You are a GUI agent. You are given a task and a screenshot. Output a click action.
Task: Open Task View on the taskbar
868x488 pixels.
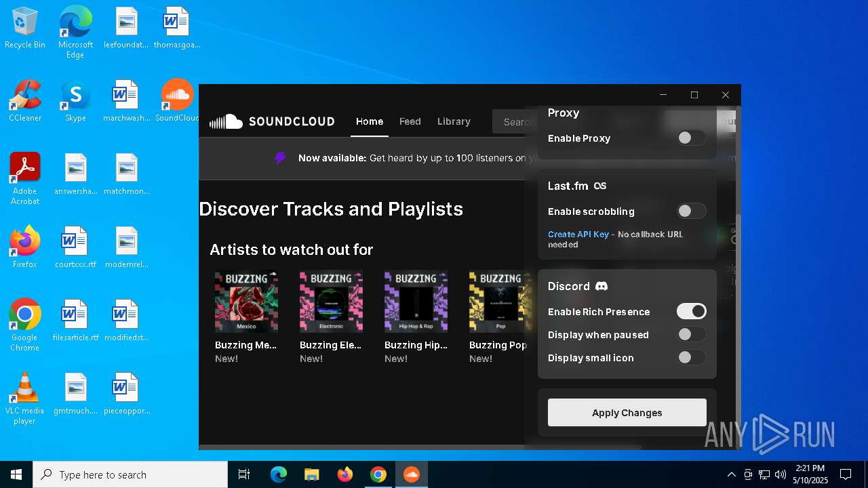coord(244,474)
